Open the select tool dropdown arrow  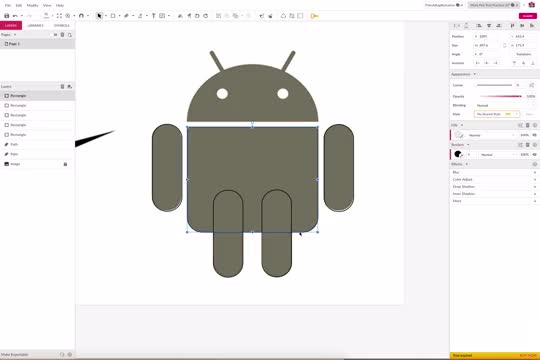(106, 16)
